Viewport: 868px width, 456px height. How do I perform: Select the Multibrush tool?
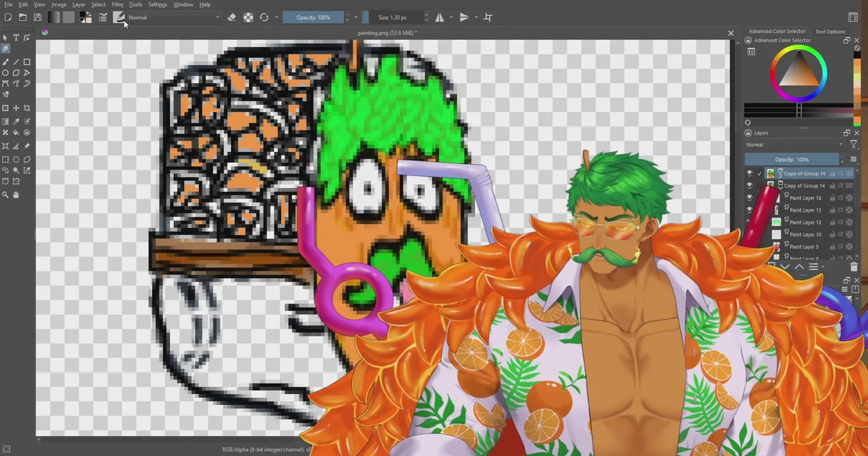click(6, 94)
